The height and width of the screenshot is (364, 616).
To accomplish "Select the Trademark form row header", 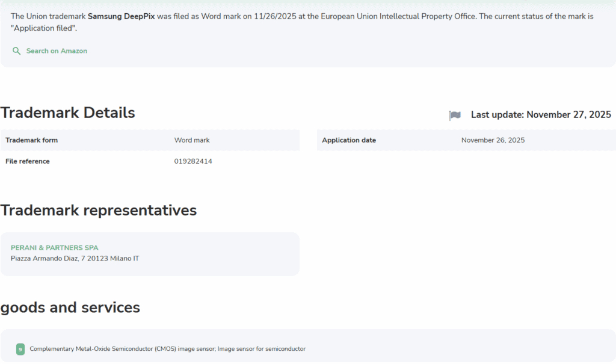I will coord(31,140).
